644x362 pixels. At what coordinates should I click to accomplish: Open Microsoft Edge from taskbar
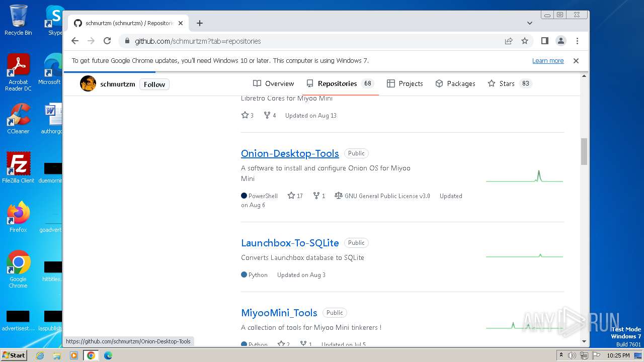point(108,355)
